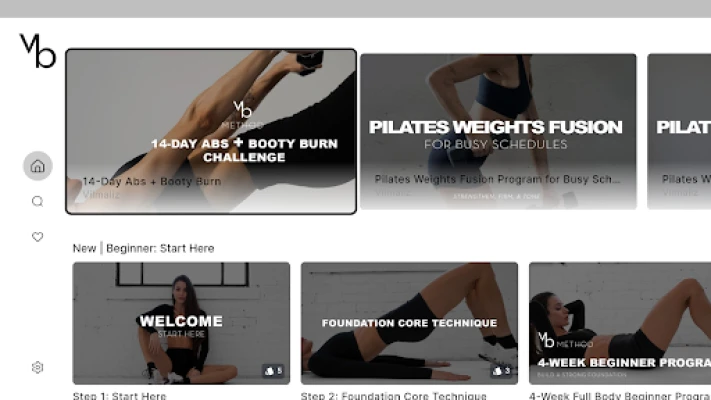The image size is (711, 400).
Task: Open Favorites heart icon in sidebar
Action: [x=38, y=237]
